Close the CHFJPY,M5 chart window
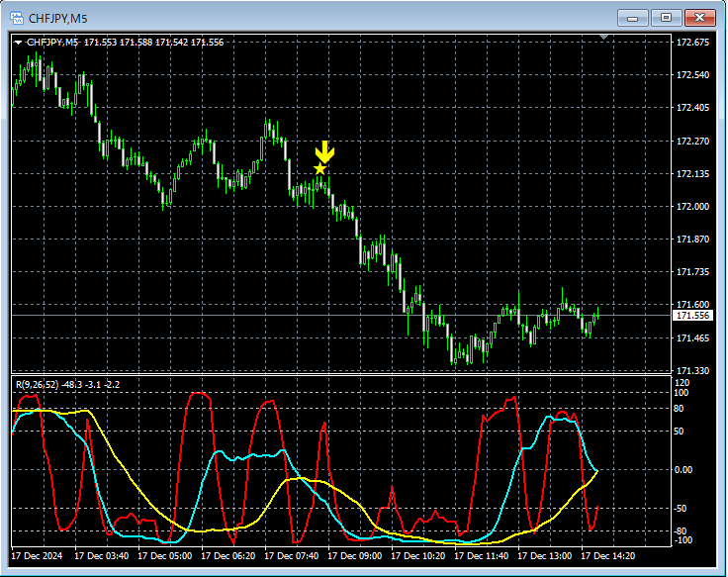 pos(699,18)
